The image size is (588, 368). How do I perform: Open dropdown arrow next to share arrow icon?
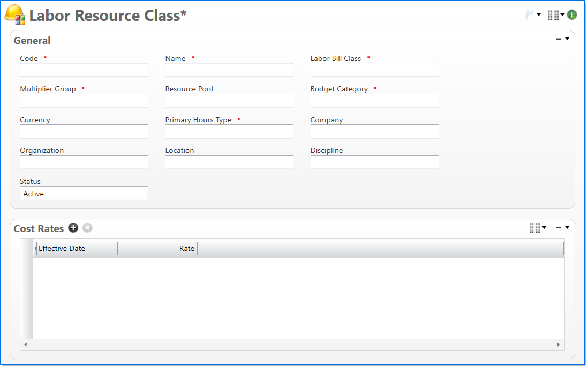tap(539, 15)
